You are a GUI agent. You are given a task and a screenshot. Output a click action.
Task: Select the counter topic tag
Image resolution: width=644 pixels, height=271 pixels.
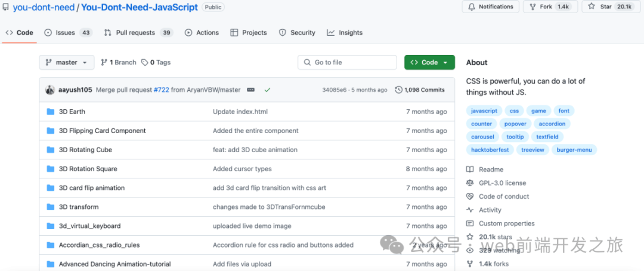click(x=481, y=124)
